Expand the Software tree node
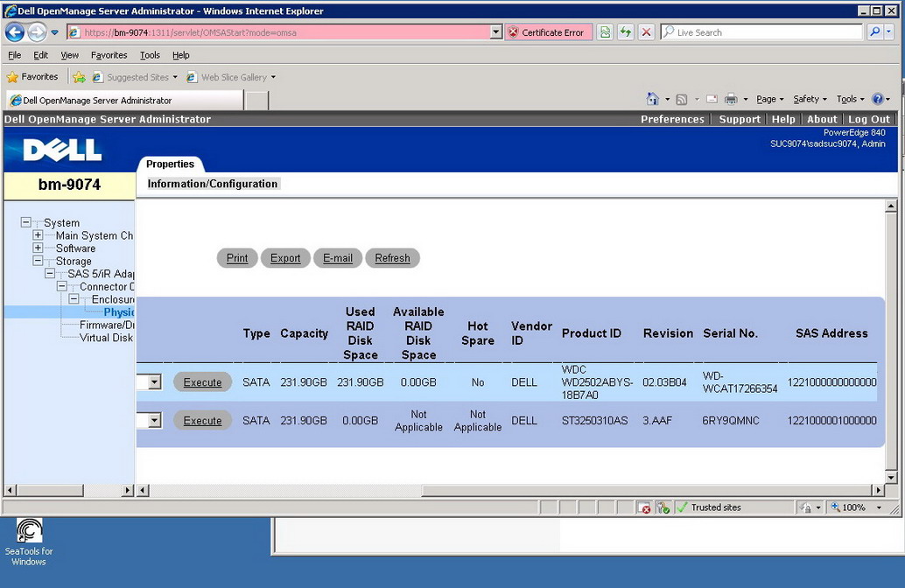905x588 pixels. click(x=38, y=248)
